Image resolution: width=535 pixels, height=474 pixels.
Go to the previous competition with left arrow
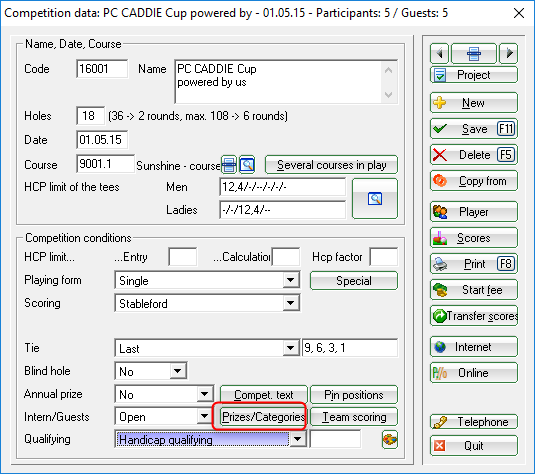(x=439, y=53)
